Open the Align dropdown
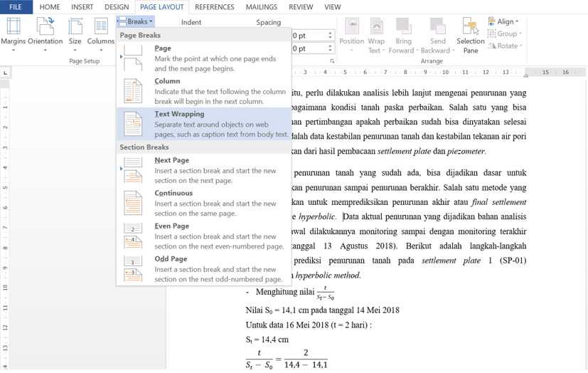 coord(503,22)
